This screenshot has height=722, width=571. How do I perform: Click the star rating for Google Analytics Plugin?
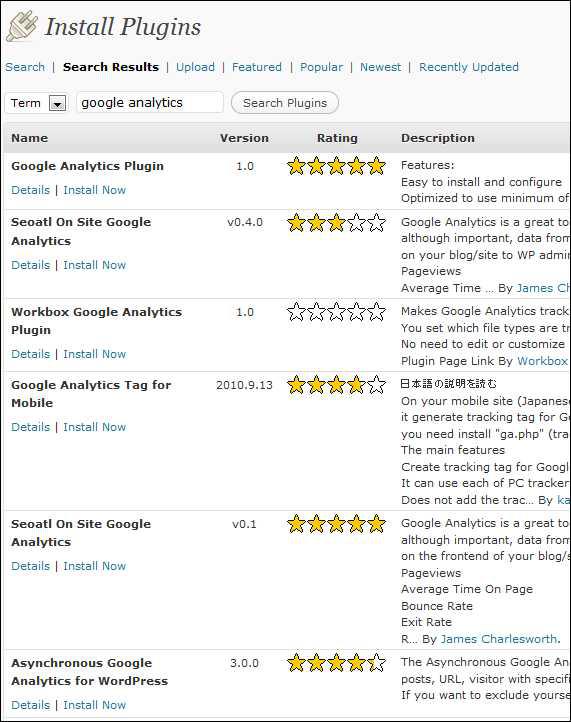click(x=336, y=166)
